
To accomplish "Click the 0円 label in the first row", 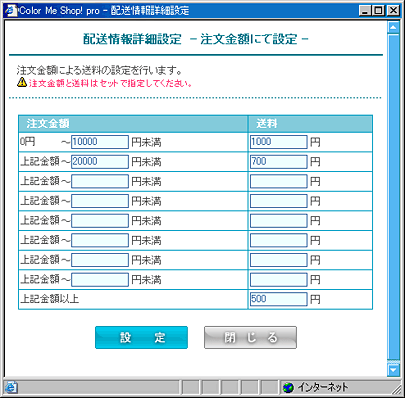I will tap(27, 142).
